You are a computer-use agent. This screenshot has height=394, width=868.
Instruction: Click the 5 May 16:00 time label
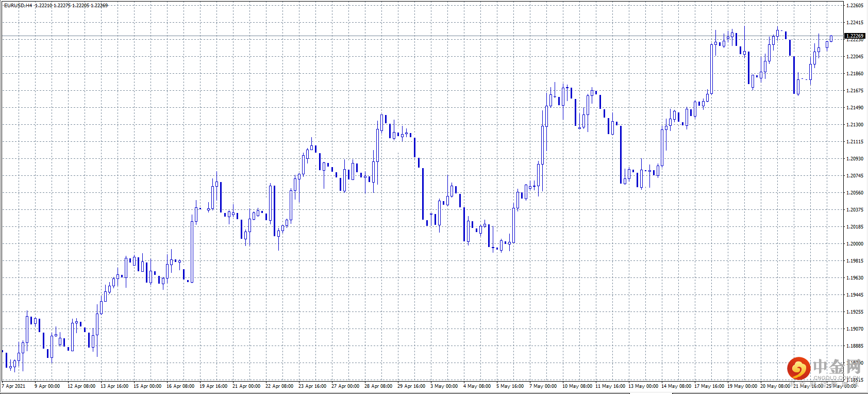(x=510, y=386)
